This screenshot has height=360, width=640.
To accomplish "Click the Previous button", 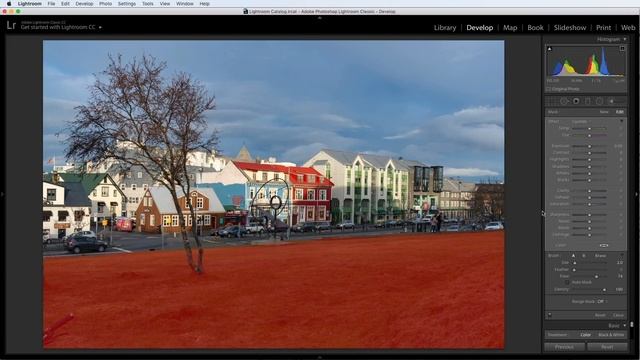I will (x=564, y=347).
